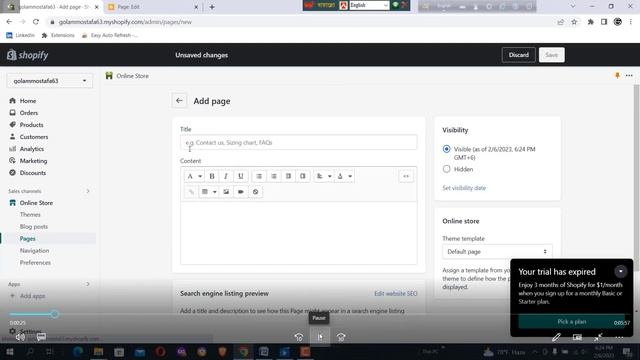Open the text alignment dropdown

pyautogui.click(x=324, y=176)
